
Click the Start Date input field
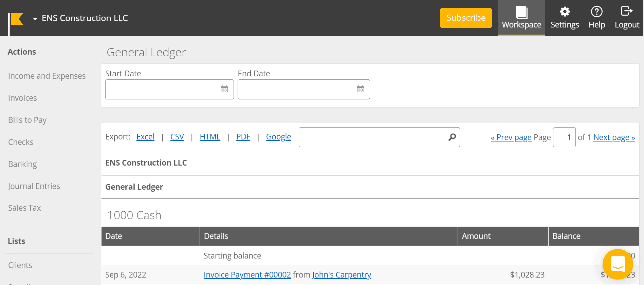[x=169, y=90]
